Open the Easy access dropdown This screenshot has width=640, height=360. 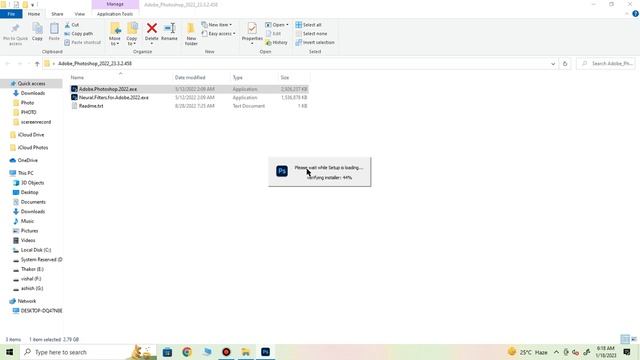tap(218, 33)
